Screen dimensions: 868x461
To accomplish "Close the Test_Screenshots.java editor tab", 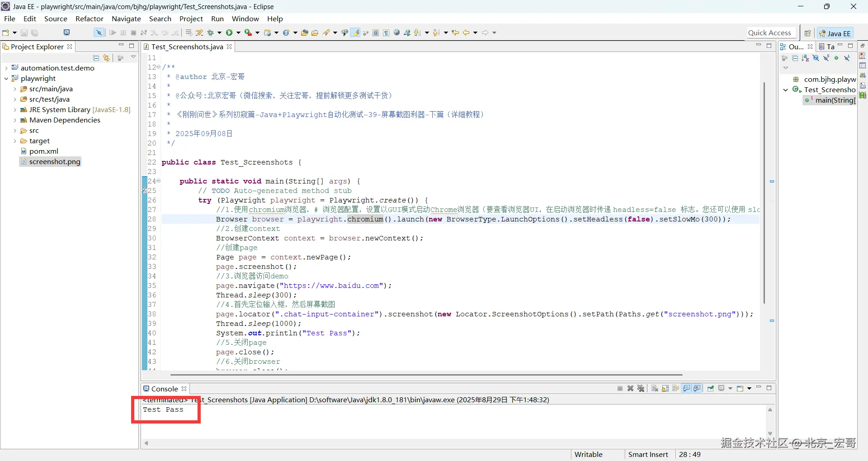I will 229,47.
